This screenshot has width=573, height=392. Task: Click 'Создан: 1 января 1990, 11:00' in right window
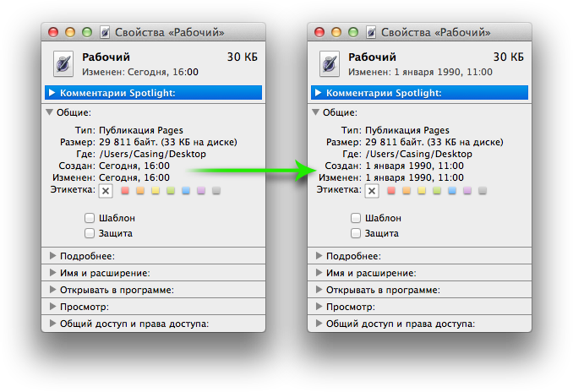pyautogui.click(x=395, y=166)
